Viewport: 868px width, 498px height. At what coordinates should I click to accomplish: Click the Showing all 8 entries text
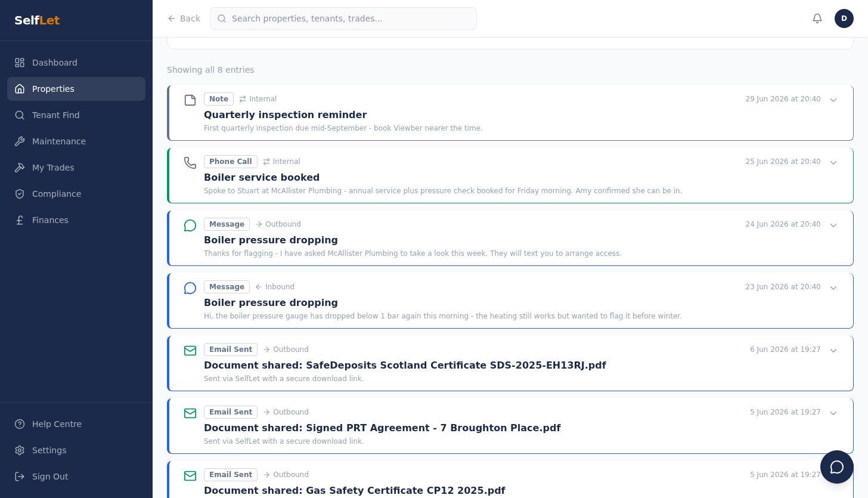tap(210, 70)
